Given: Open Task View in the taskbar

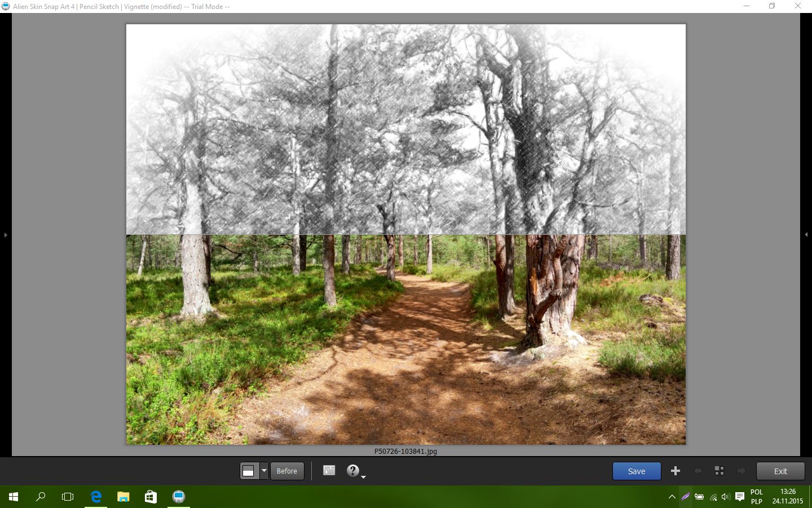Looking at the screenshot, I should point(68,497).
